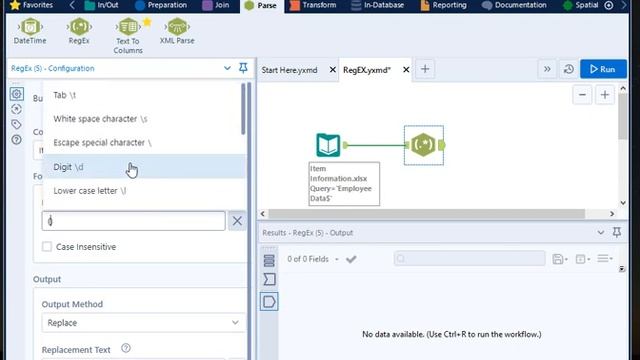This screenshot has height=360, width=640.
Task: Choose White space character \s option
Action: click(143, 119)
